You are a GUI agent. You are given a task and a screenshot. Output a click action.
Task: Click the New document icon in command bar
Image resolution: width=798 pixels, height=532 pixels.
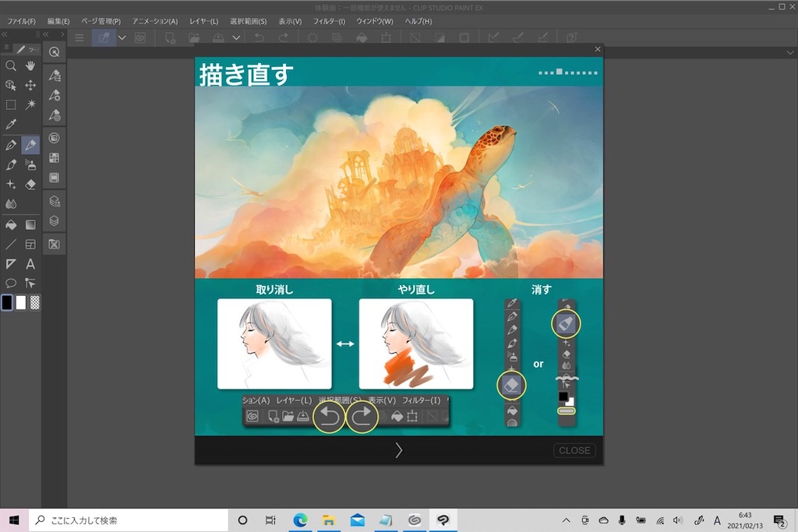pyautogui.click(x=170, y=37)
